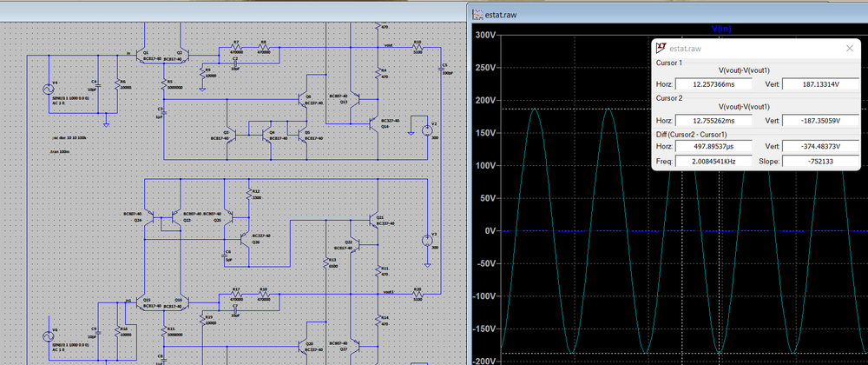Viewport: 868px width, 365px height.
Task: Click the estat.raw waveform window icon
Action: tap(478, 13)
